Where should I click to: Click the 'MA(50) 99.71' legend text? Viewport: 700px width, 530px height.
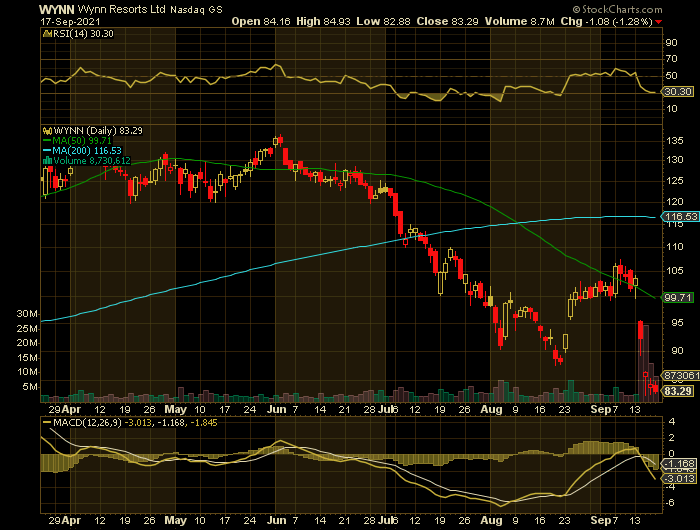pos(83,141)
